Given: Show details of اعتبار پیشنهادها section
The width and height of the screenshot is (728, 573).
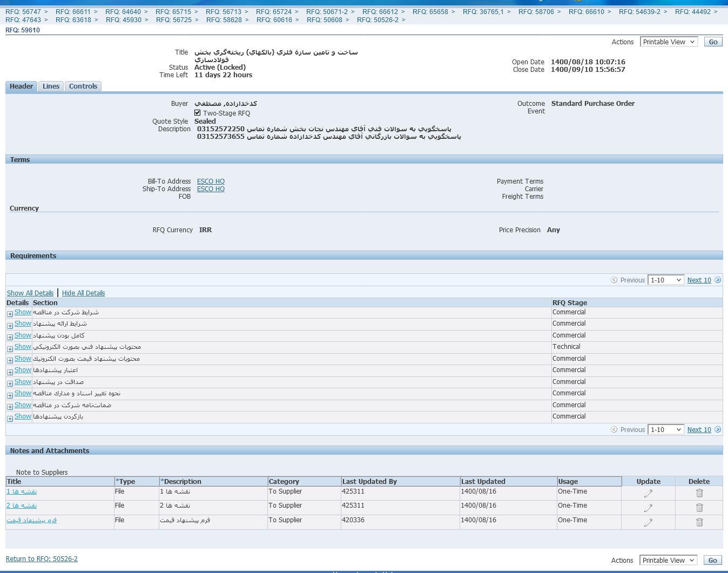Looking at the screenshot, I should pyautogui.click(x=23, y=370).
